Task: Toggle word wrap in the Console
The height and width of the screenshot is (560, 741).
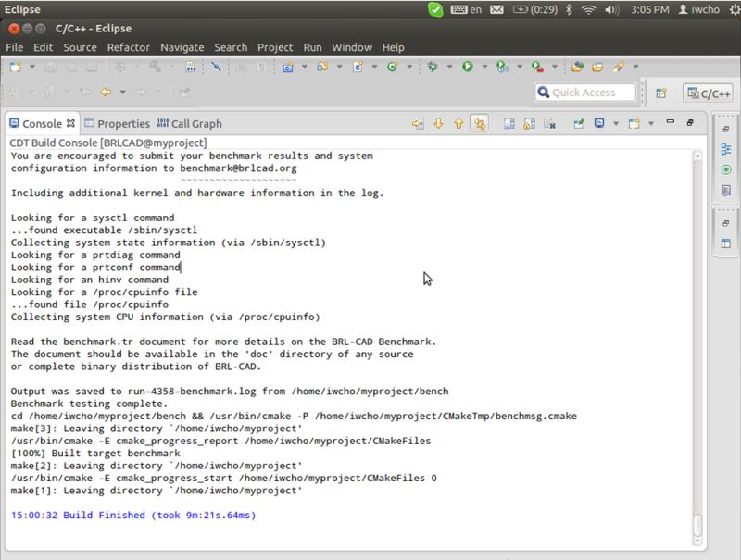Action: 509,123
